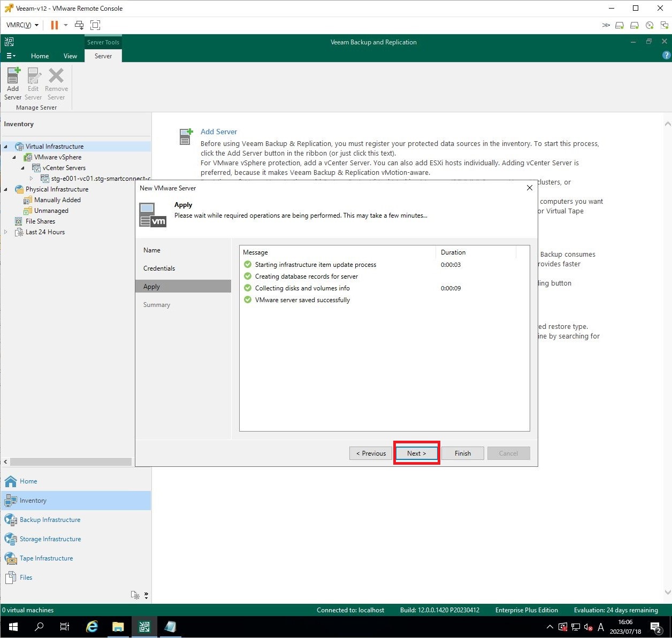This screenshot has width=672, height=638.
Task: Click the Add Server heading link
Action: [219, 132]
